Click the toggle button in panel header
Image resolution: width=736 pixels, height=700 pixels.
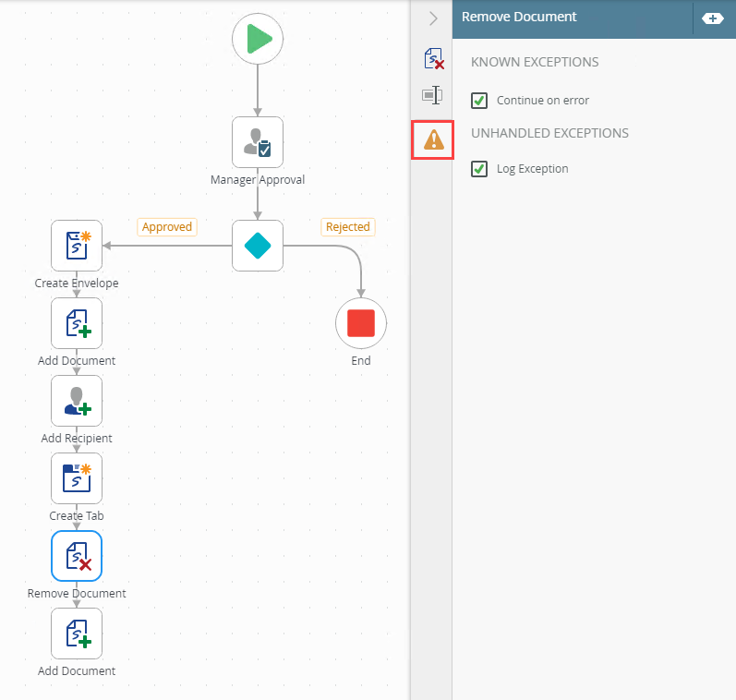click(x=713, y=18)
